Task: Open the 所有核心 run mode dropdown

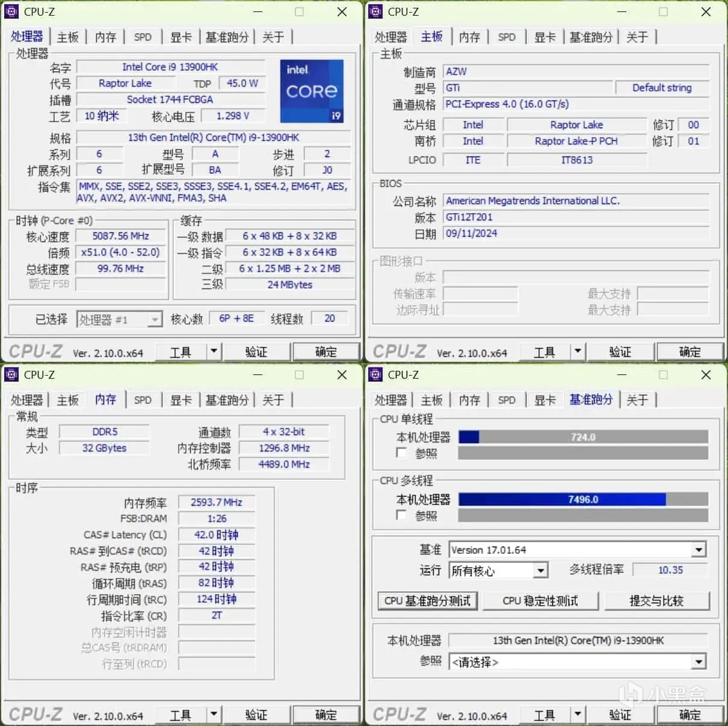Action: [541, 570]
